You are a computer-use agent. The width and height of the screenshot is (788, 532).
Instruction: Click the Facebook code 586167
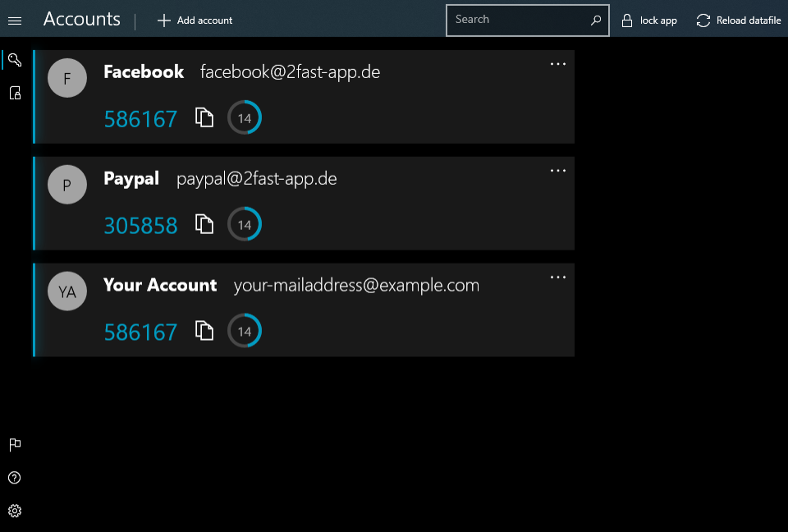pyautogui.click(x=140, y=119)
